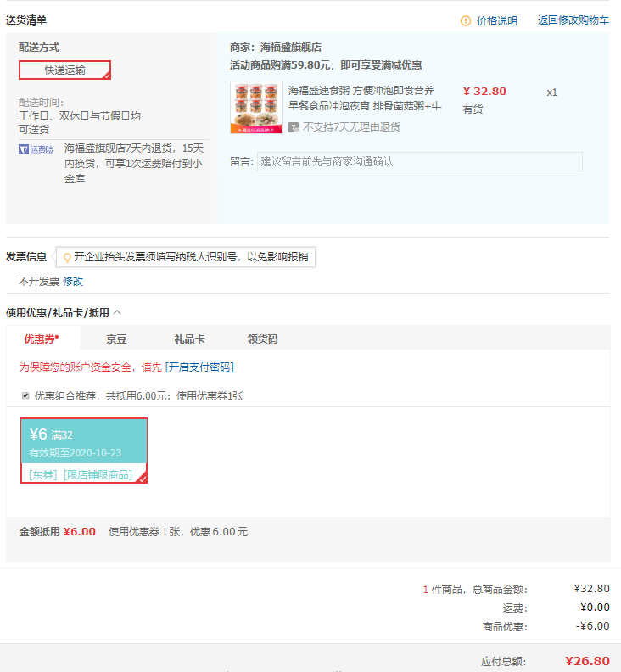
Task: Click the 商品优惠 -¥6.00 value
Action: [593, 625]
